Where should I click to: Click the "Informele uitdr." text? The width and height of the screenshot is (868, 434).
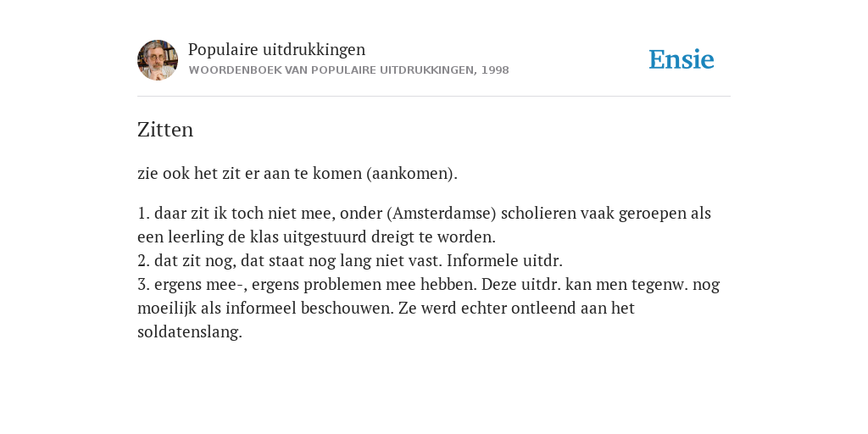(x=504, y=261)
